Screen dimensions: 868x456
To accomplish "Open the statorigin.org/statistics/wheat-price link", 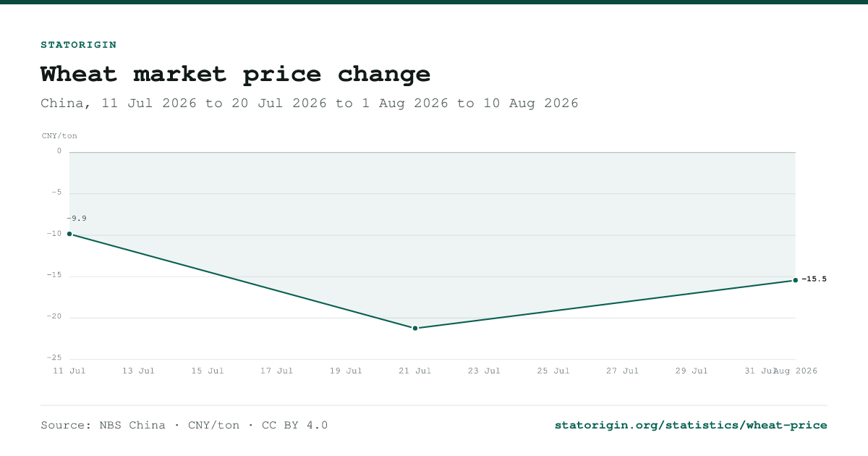I will pyautogui.click(x=691, y=425).
